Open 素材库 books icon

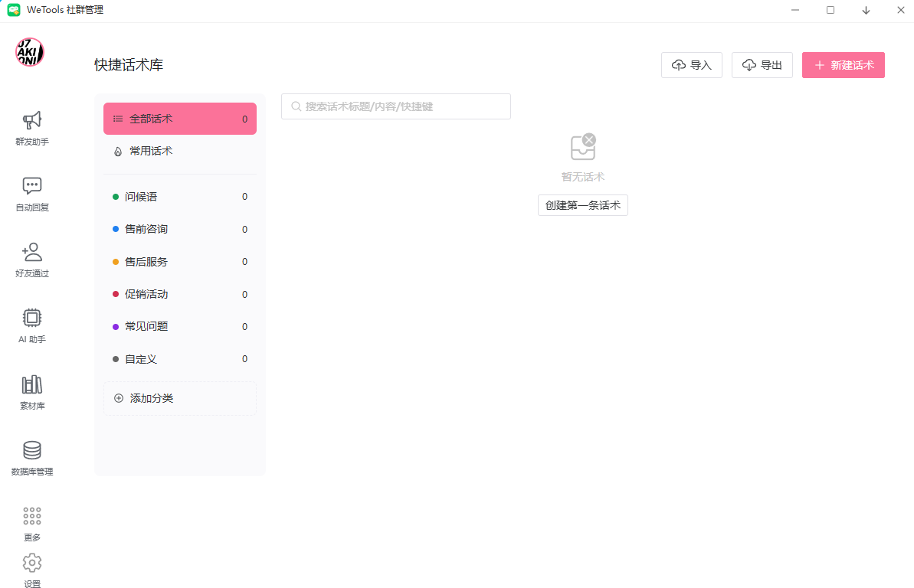pyautogui.click(x=32, y=384)
